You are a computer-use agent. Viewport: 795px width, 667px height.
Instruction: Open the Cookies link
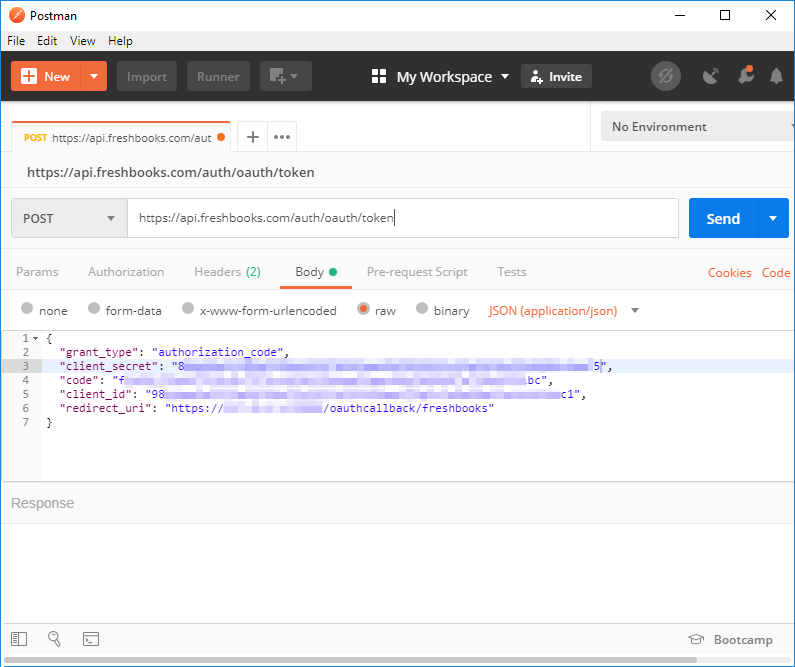point(729,273)
